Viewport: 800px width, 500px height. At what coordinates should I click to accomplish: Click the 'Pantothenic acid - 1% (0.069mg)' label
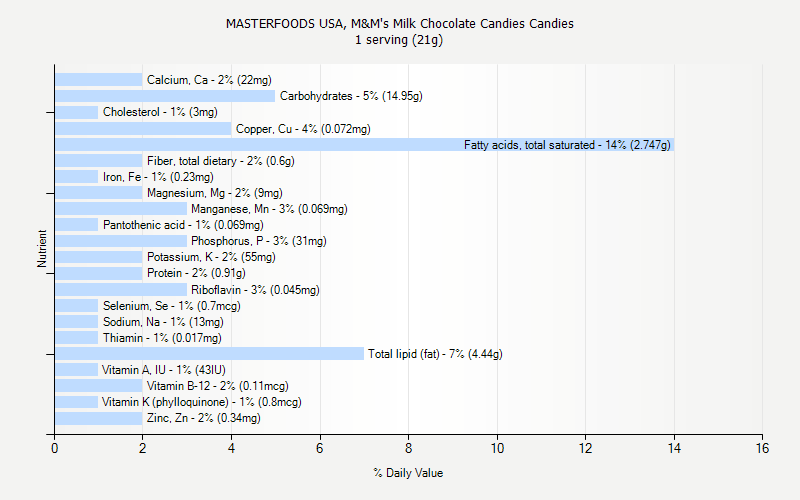coord(183,225)
